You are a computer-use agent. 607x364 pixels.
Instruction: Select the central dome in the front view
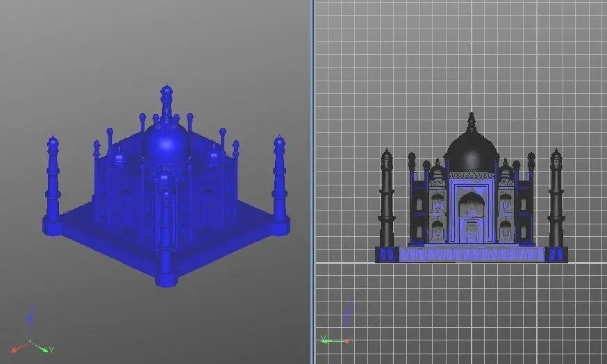471,143
